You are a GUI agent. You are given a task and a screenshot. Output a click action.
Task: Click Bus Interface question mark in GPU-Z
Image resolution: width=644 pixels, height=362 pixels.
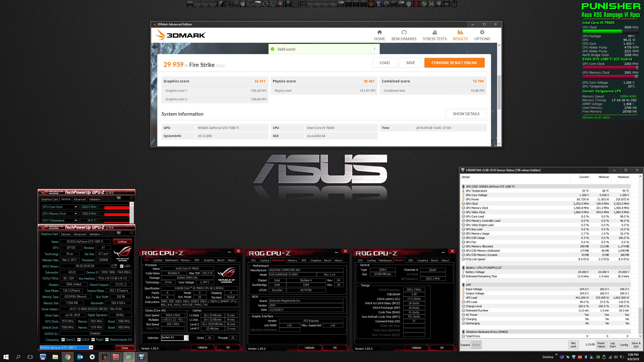coord(131,278)
